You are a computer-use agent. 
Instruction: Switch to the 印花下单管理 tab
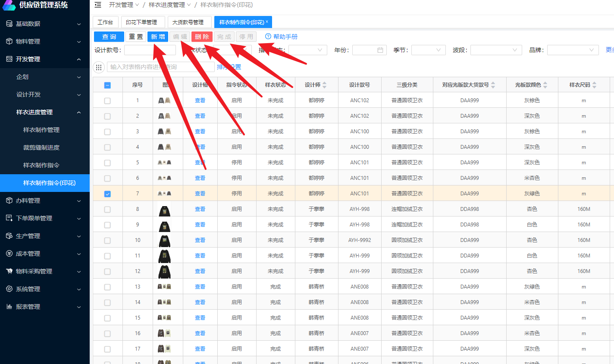(141, 22)
